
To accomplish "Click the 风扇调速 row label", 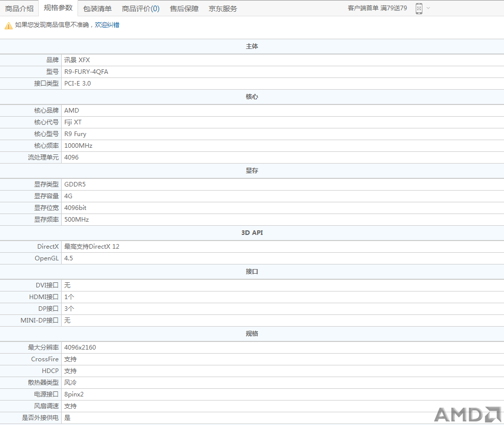I will [x=46, y=406].
